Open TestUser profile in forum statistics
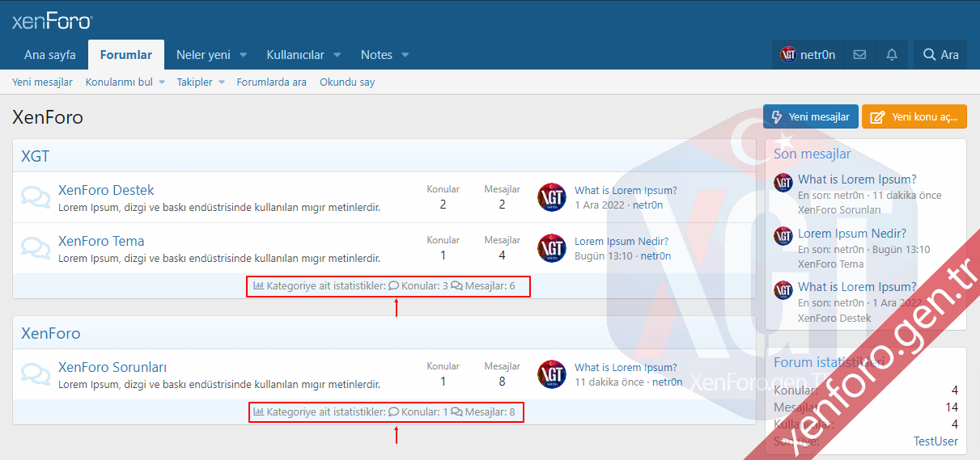This screenshot has width=980, height=460. (935, 441)
